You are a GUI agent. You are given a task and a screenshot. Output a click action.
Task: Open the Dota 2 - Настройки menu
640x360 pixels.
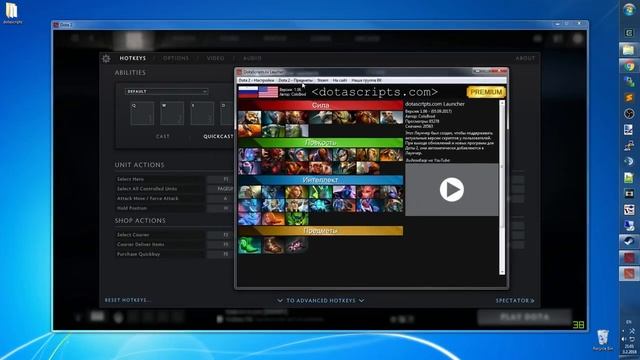pyautogui.click(x=256, y=80)
